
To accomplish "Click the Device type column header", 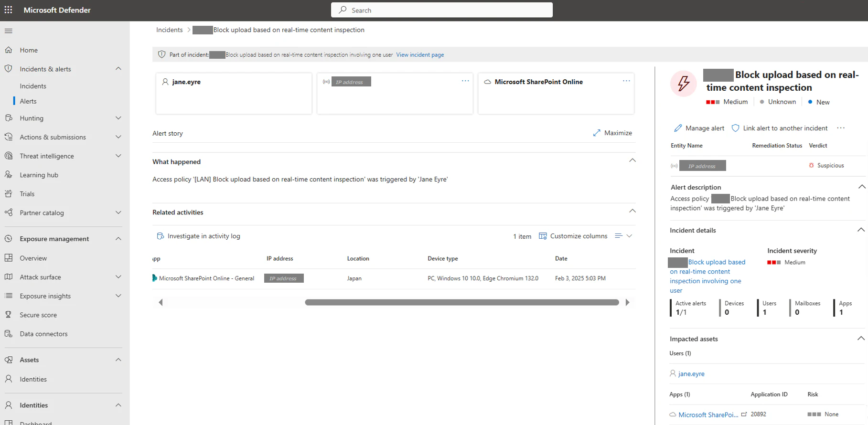I will (x=442, y=258).
